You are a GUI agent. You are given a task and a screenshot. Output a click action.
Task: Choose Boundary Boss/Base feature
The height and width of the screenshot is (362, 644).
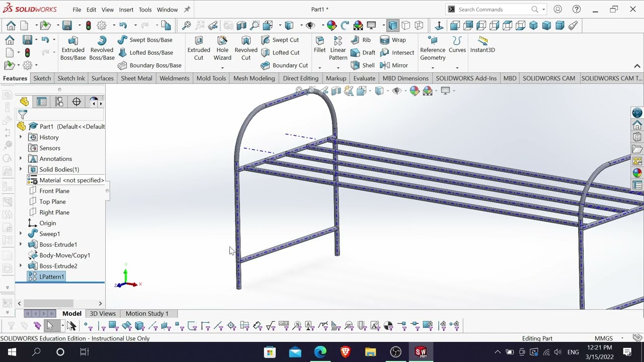click(149, 65)
